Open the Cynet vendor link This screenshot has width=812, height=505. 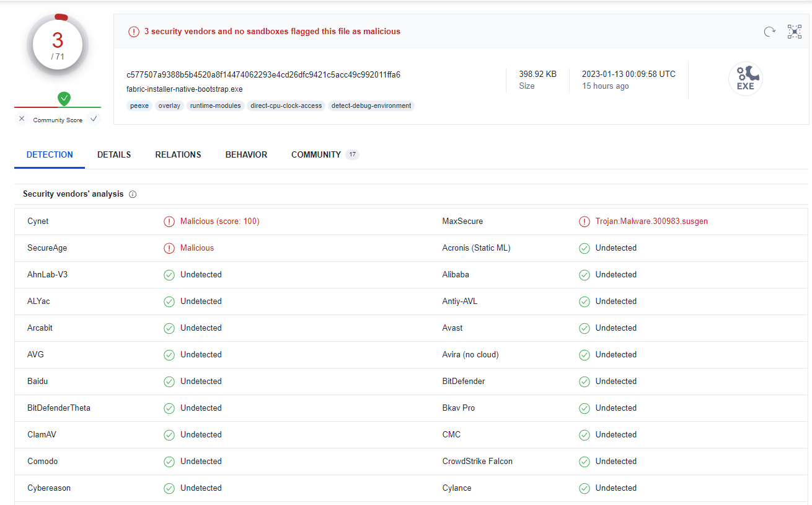(x=38, y=221)
